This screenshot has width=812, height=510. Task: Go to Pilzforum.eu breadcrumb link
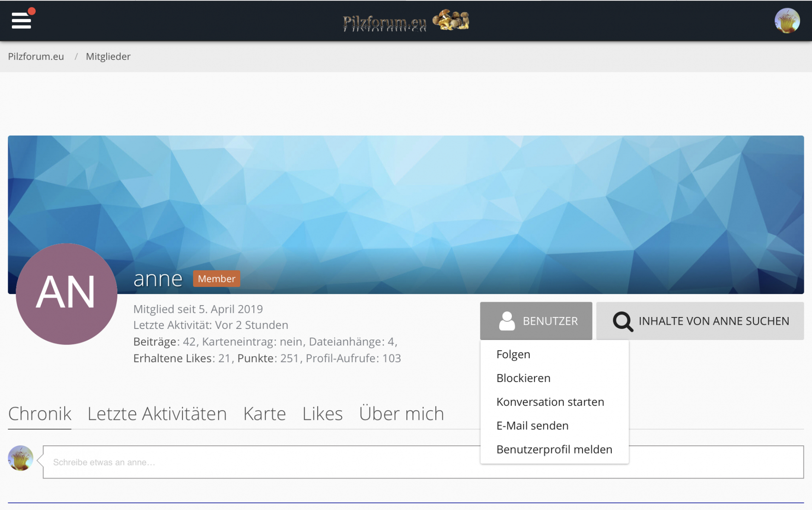tap(36, 57)
